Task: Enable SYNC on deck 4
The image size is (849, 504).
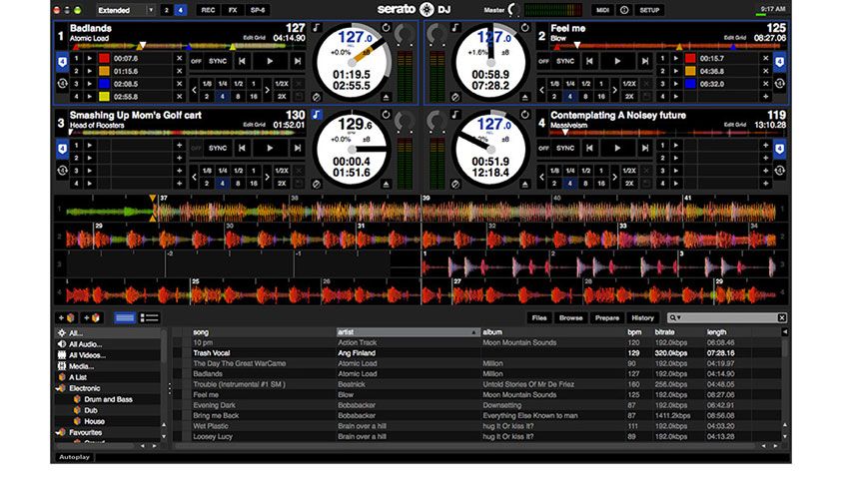Action: (x=565, y=148)
